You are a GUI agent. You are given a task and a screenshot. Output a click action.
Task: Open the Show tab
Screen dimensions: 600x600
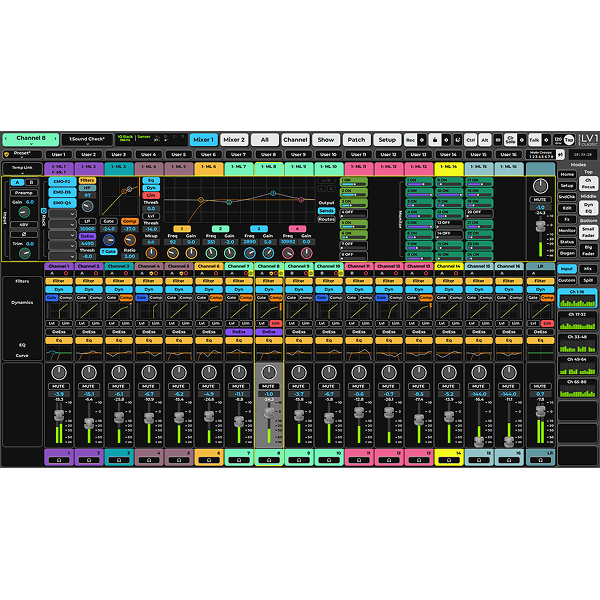pos(326,140)
